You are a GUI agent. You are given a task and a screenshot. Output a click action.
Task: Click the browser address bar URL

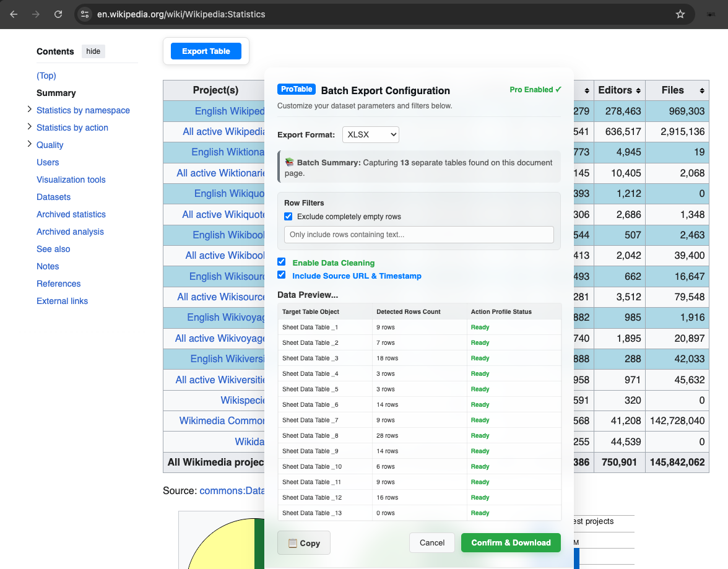click(181, 14)
